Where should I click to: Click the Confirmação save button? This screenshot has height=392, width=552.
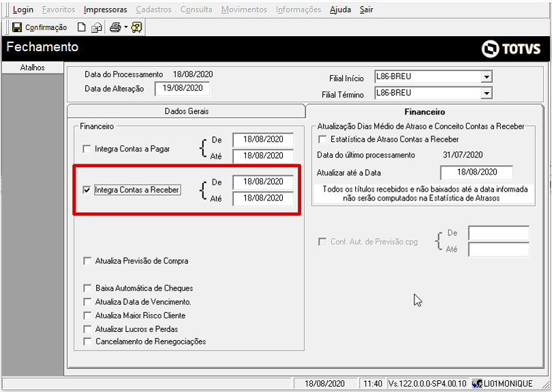(x=39, y=27)
